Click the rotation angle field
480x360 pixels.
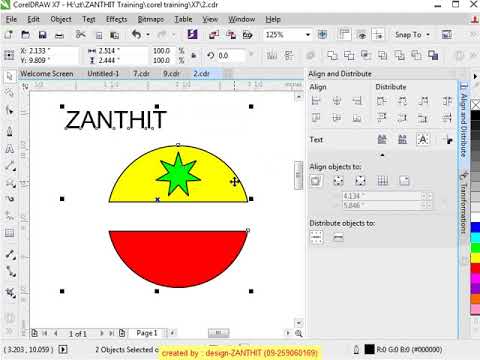click(232, 55)
